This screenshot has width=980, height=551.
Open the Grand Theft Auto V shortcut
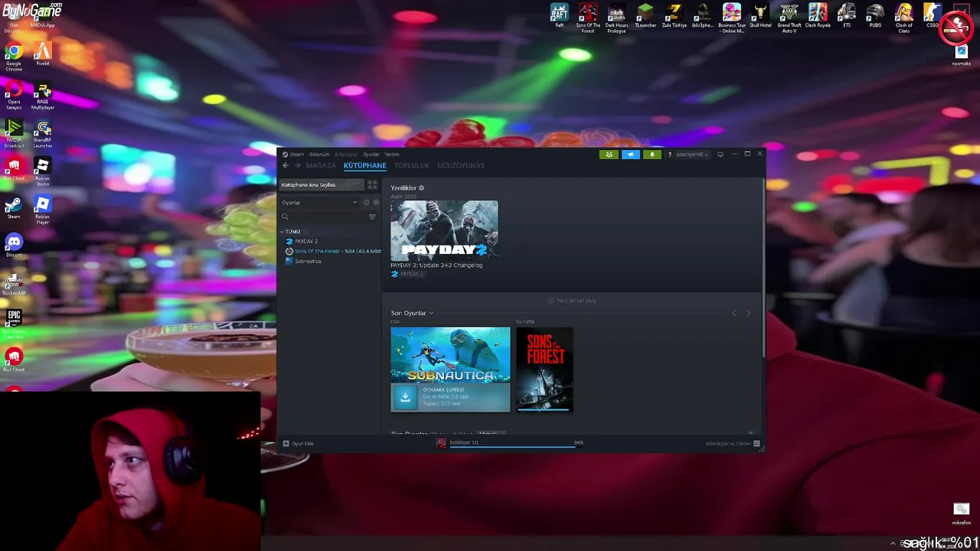(x=789, y=18)
